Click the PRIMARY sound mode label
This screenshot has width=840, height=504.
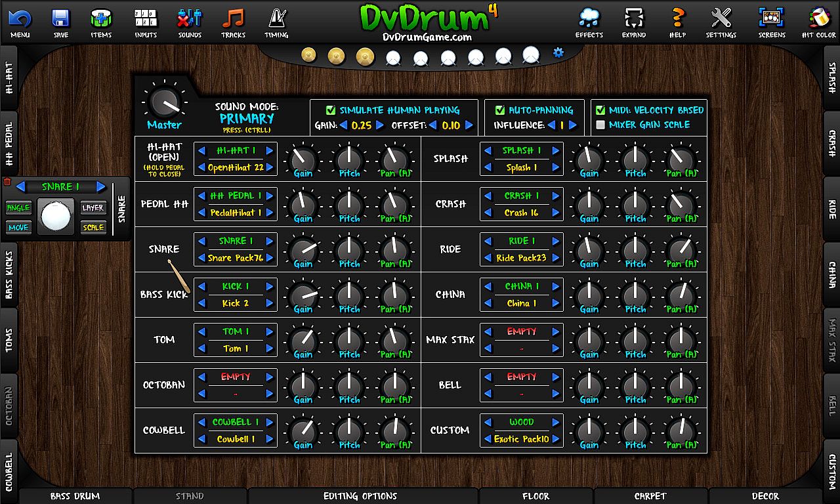point(247,119)
